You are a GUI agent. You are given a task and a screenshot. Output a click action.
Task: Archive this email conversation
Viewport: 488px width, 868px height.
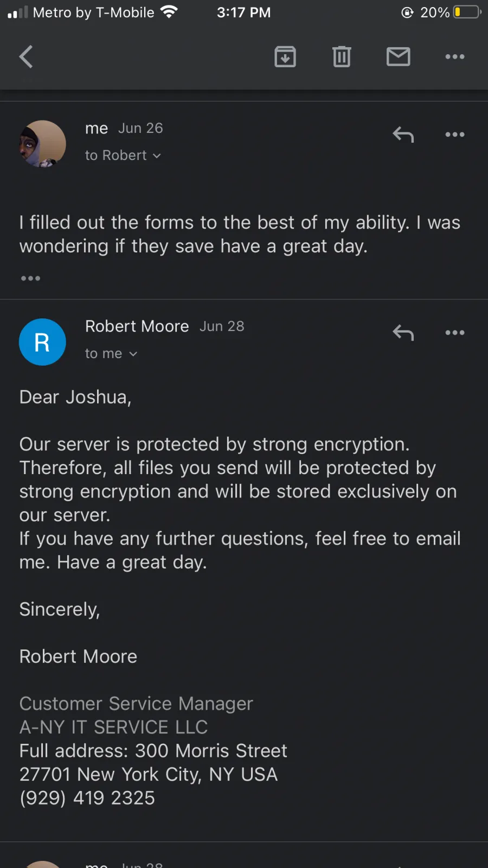285,56
